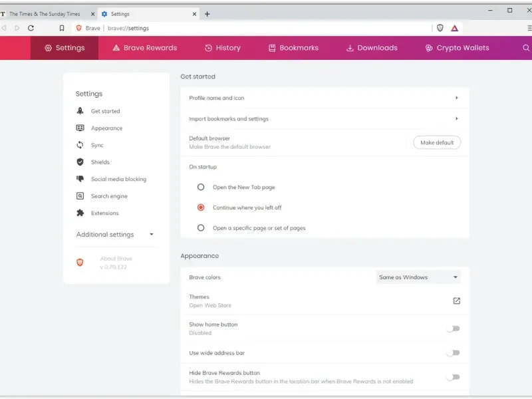Click the bookmark icon beside the address bar
Image resolution: width=532 pixels, height=399 pixels.
pyautogui.click(x=62, y=28)
